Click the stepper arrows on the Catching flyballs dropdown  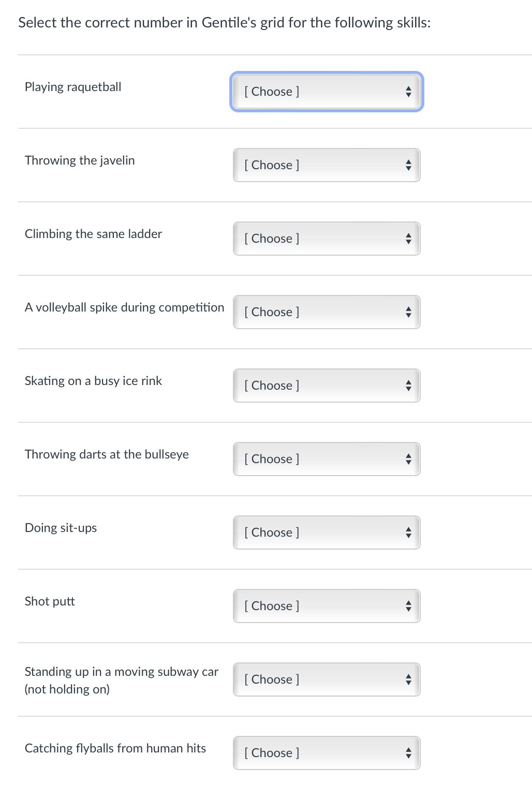tap(408, 752)
